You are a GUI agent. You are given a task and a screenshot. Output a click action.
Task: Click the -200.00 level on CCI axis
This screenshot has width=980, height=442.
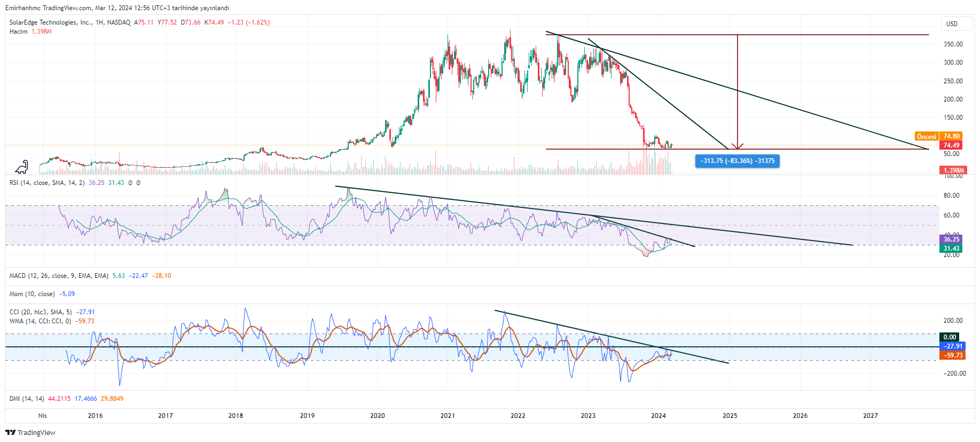coord(954,374)
